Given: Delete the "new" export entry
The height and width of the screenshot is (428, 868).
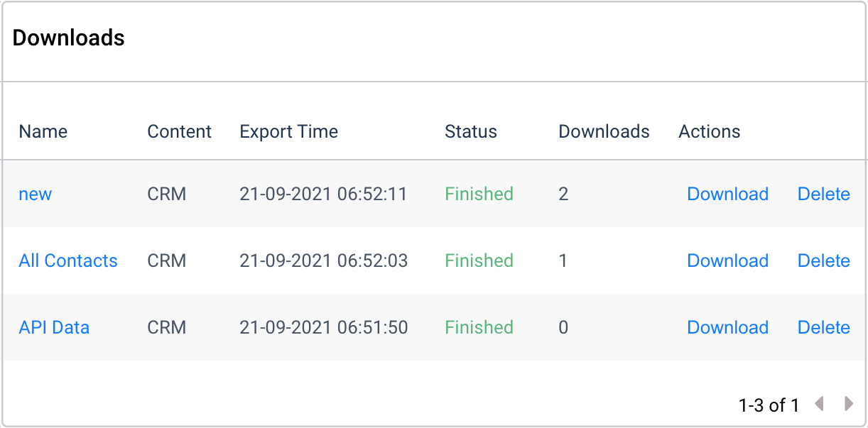Looking at the screenshot, I should coord(823,194).
